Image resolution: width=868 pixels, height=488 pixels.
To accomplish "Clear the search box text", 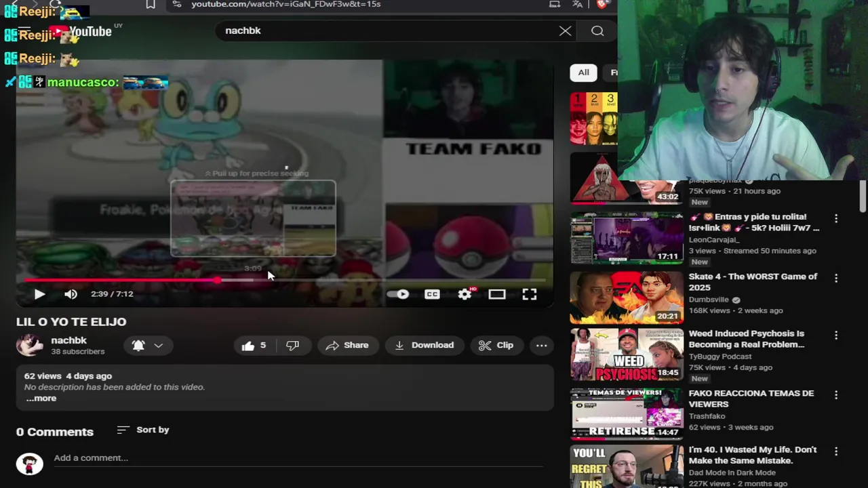I will coord(565,31).
